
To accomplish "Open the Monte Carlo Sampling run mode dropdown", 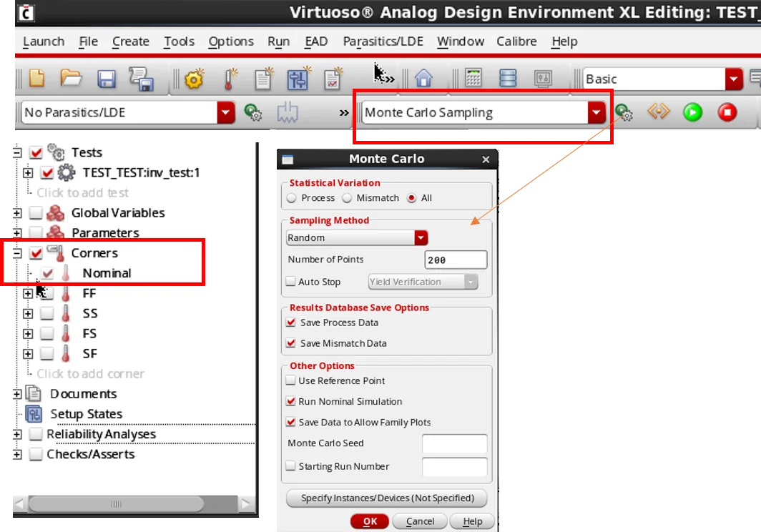I will (596, 113).
